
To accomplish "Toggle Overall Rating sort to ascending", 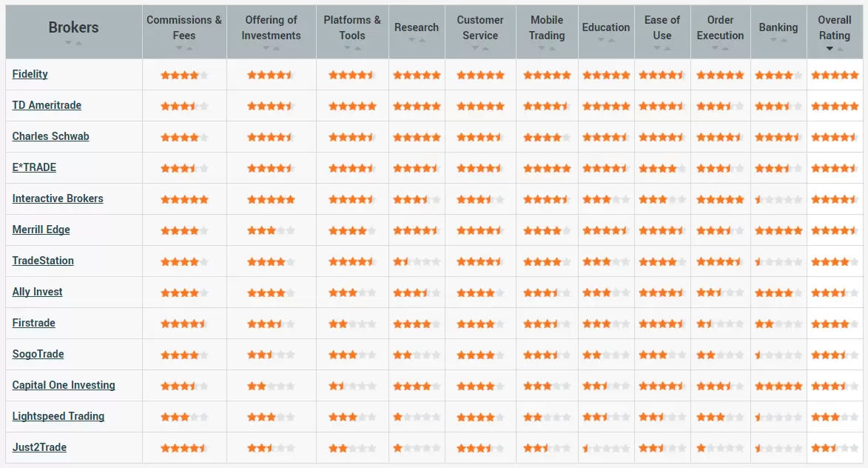I will [x=841, y=47].
